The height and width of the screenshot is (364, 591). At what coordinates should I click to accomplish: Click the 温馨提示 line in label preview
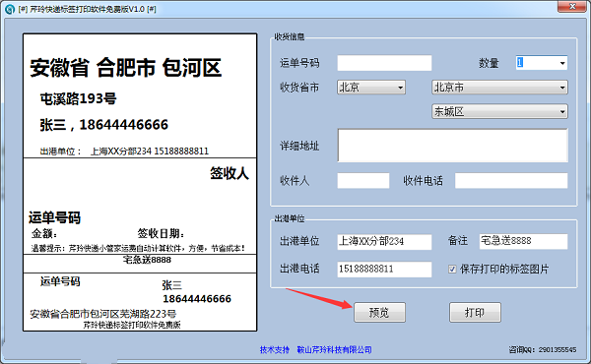[138, 249]
